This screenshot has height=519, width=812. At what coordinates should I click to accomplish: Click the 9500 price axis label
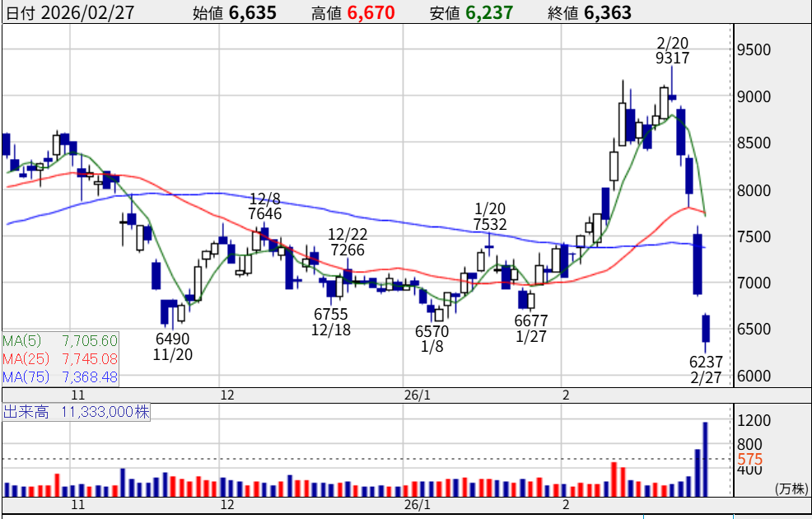(754, 49)
